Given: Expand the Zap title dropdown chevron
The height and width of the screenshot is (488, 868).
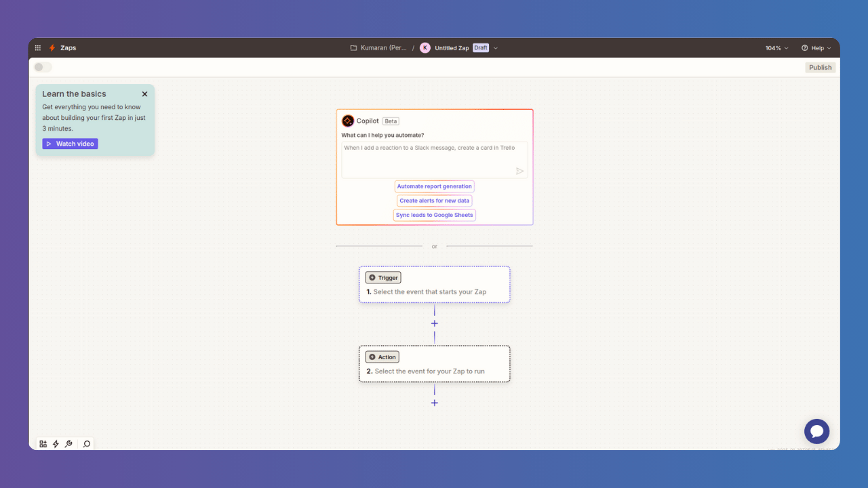Looking at the screenshot, I should tap(496, 48).
